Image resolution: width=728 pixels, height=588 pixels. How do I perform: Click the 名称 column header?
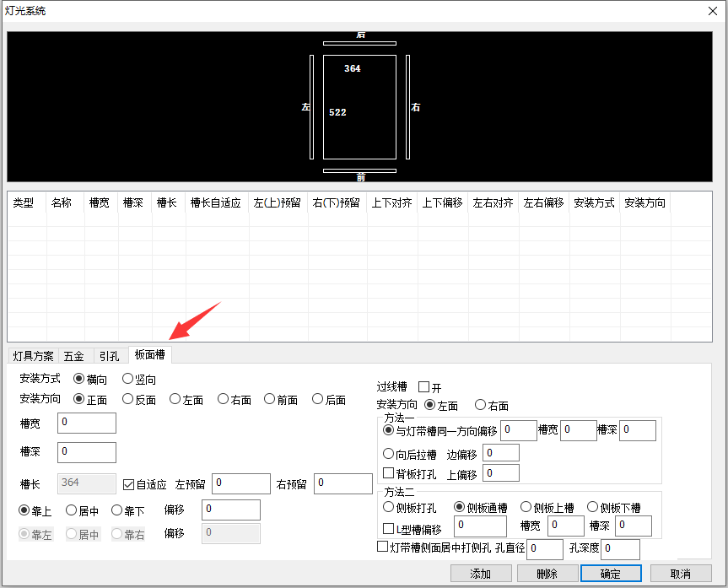[x=65, y=202]
